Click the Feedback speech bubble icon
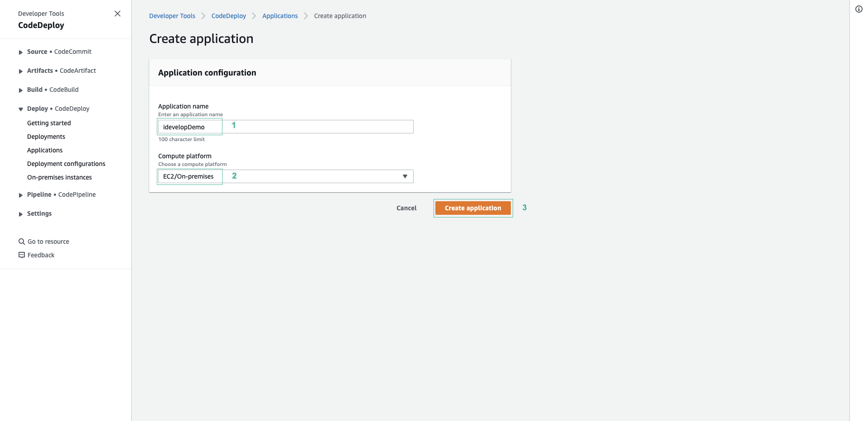Viewport: 868px width, 421px height. pos(21,255)
